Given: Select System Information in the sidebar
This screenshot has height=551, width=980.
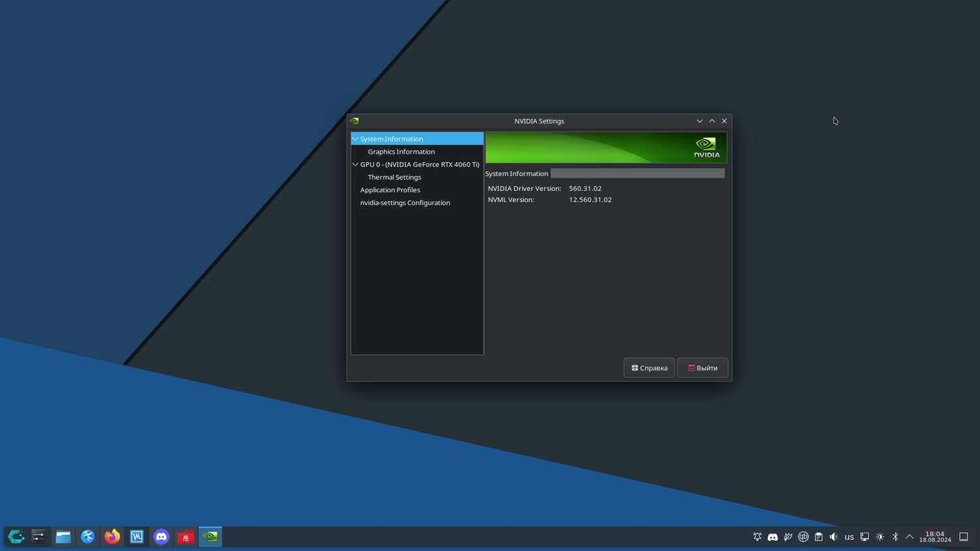Looking at the screenshot, I should (417, 139).
